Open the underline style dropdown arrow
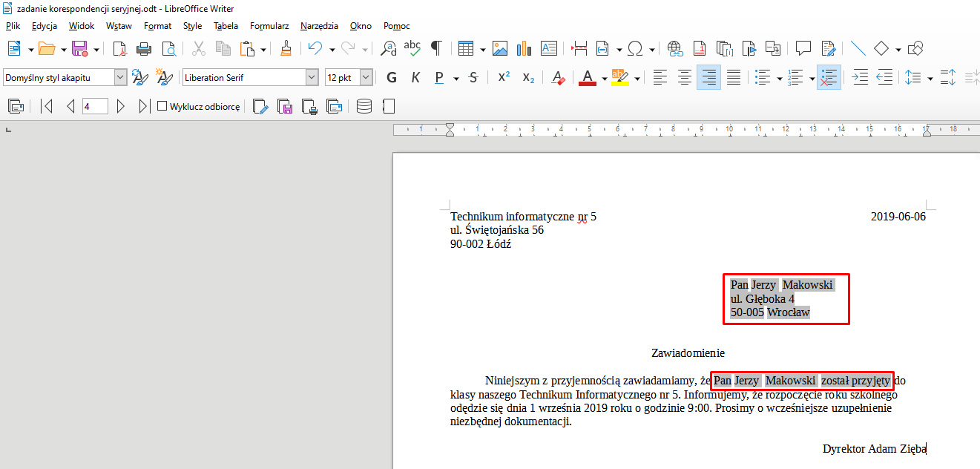This screenshot has height=469, width=980. (x=456, y=78)
